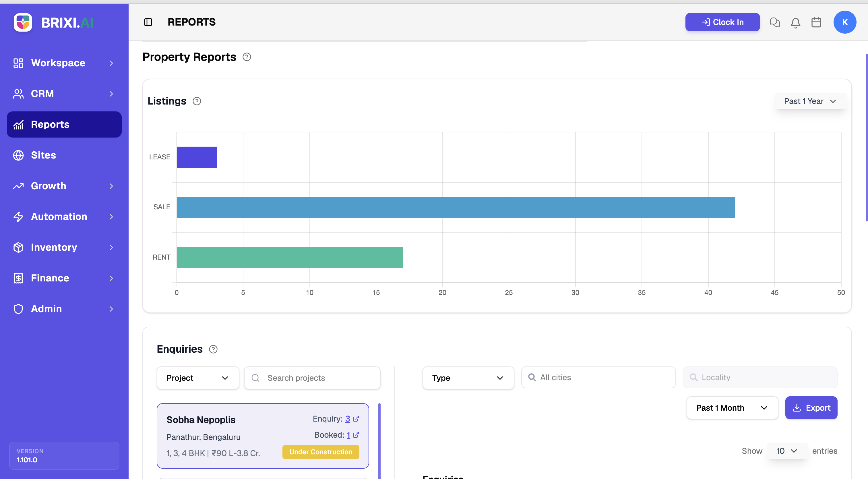Open the calendar icon in header
Screen dimensions: 868x479
pos(816,22)
